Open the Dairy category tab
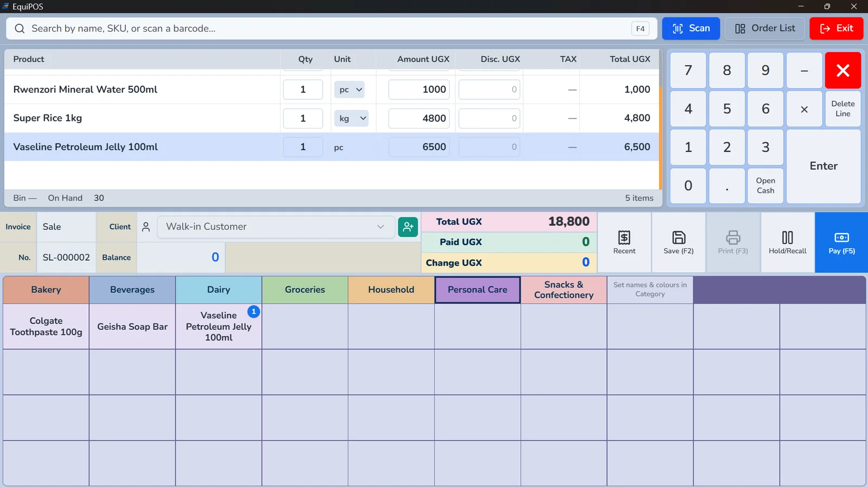Screen dimensions: 868x488 pyautogui.click(x=219, y=290)
